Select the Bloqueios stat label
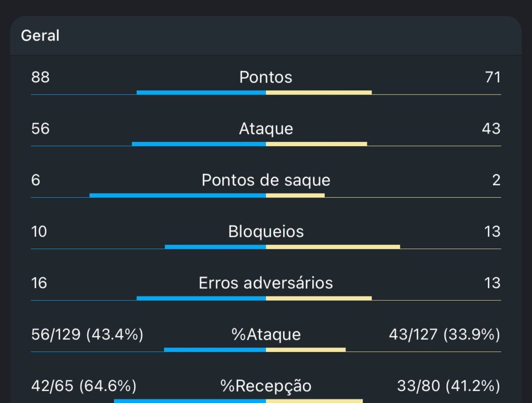 [265, 231]
